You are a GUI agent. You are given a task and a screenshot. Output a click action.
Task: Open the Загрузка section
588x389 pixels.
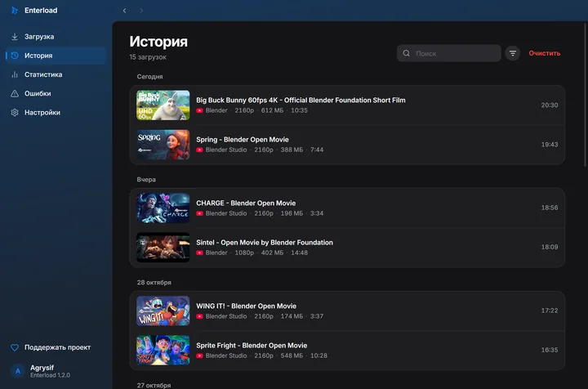[x=56, y=37]
